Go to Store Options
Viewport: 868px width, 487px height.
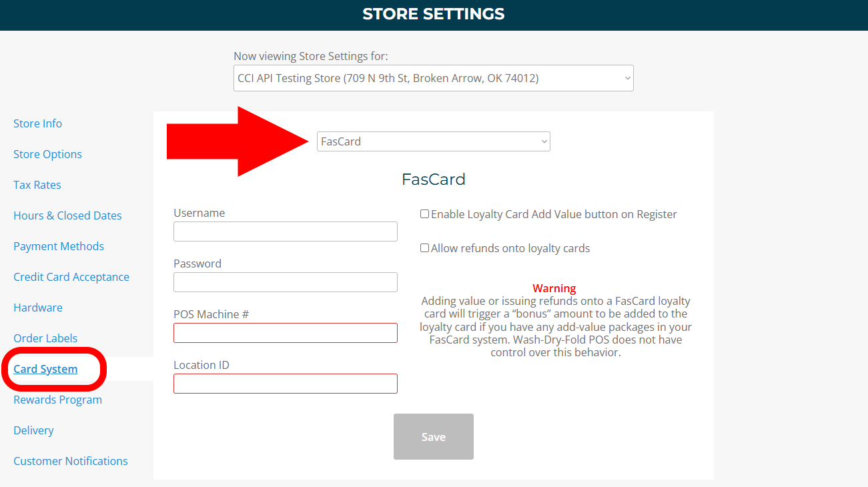coord(47,154)
